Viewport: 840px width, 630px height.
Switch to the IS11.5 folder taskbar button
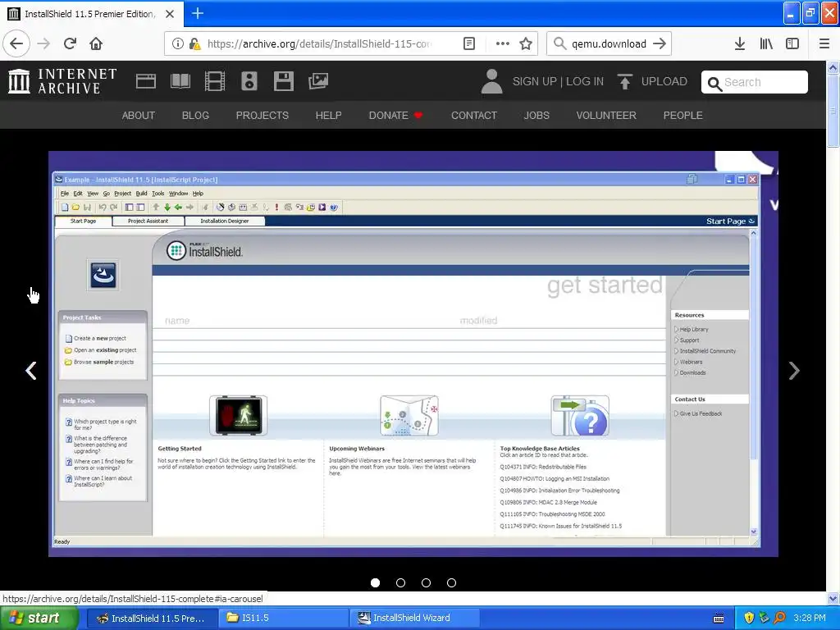pyautogui.click(x=283, y=618)
